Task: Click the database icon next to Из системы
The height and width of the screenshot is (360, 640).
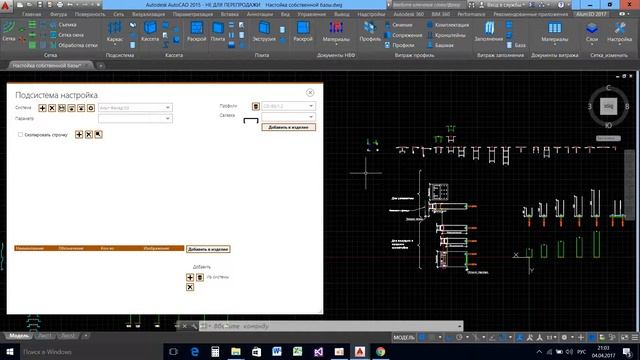Action: (200, 278)
